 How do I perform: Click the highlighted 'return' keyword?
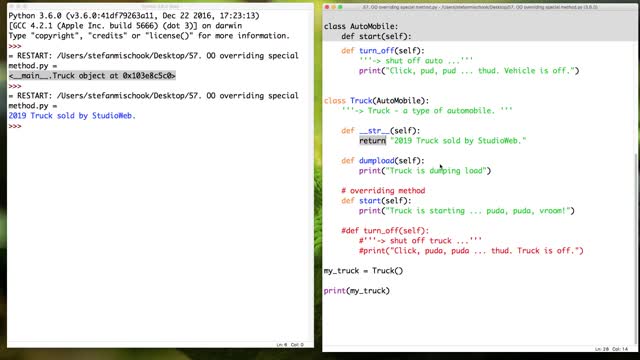[x=372, y=140]
